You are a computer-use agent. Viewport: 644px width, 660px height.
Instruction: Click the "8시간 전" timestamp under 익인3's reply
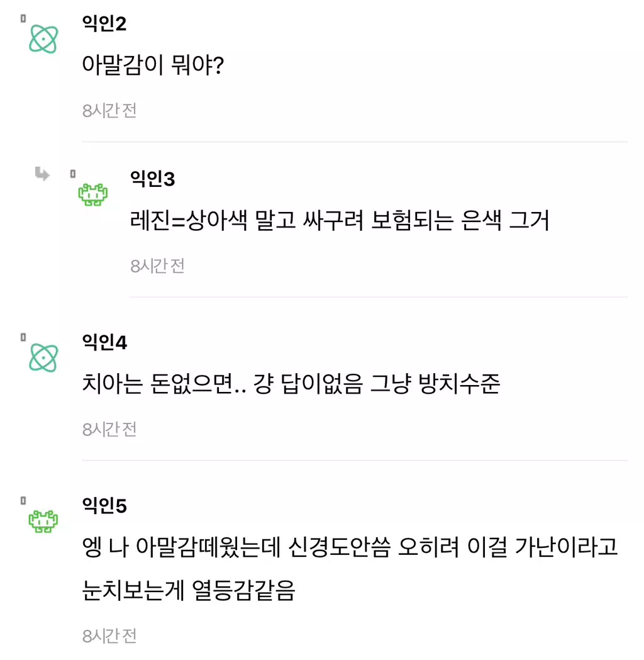(x=157, y=266)
